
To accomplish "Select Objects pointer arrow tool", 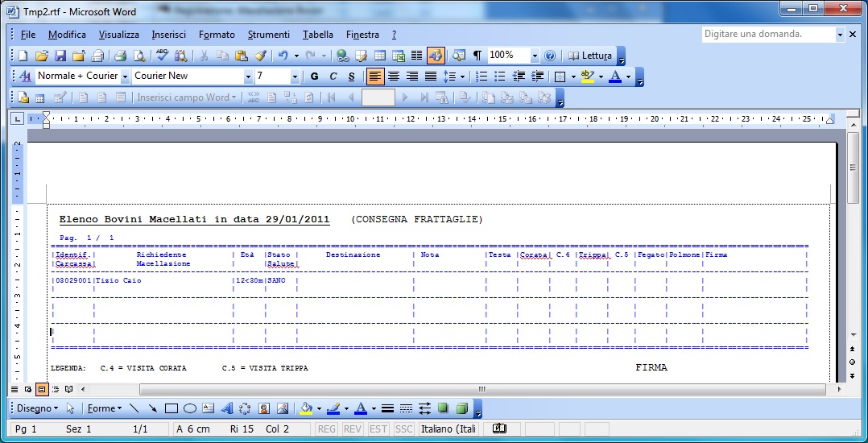I will [70, 408].
